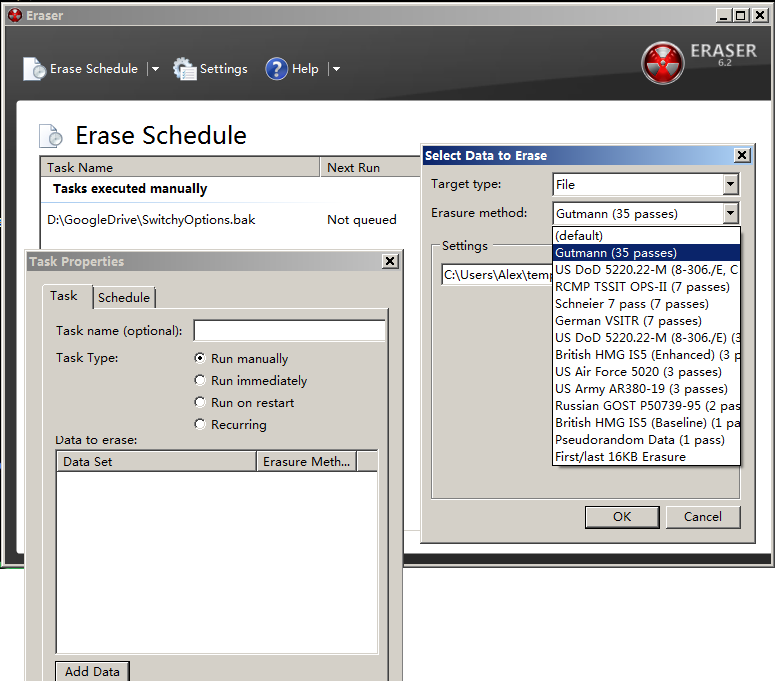Viewport: 776px width, 682px height.
Task: Close the Task Properties dialog
Action: [x=390, y=261]
